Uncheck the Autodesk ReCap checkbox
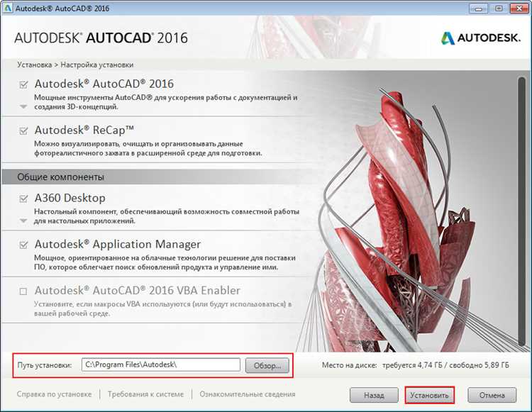Image resolution: width=532 pixels, height=412 pixels. pyautogui.click(x=23, y=130)
